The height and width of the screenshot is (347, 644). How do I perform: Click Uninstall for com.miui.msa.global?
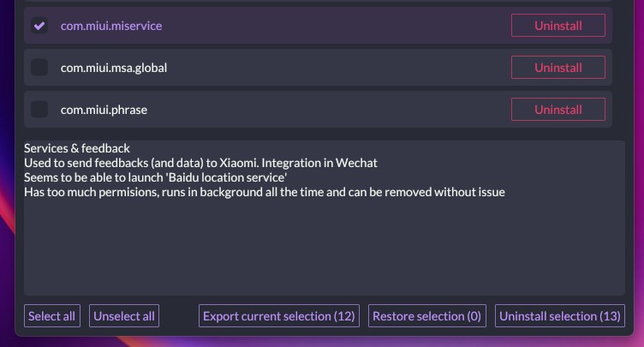[x=558, y=68]
